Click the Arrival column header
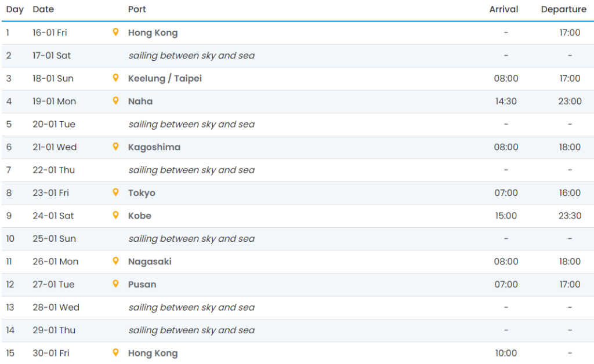Image resolution: width=594 pixels, height=364 pixels. pyautogui.click(x=504, y=9)
